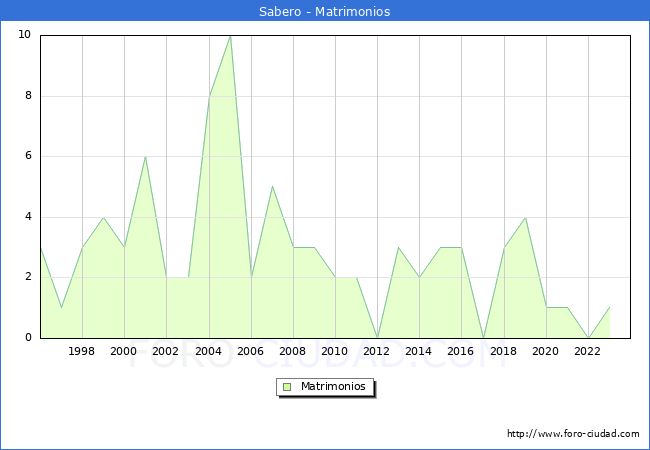Select the 2014 x-axis label
The image size is (650, 450).
click(419, 352)
